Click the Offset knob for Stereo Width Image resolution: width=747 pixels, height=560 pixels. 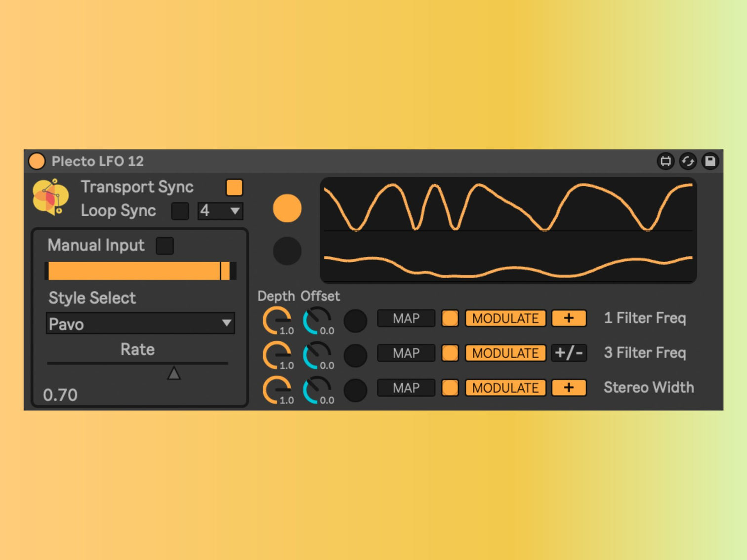tap(317, 390)
